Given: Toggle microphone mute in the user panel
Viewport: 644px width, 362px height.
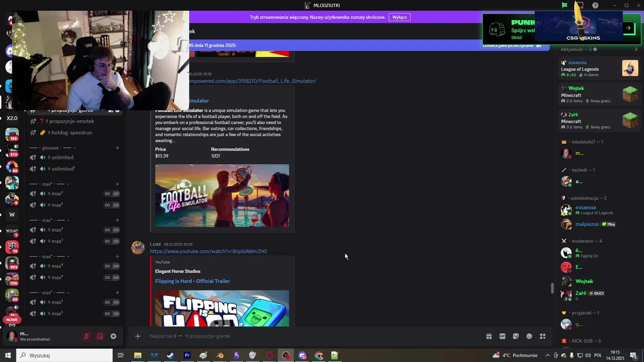Looking at the screenshot, I should (x=87, y=336).
